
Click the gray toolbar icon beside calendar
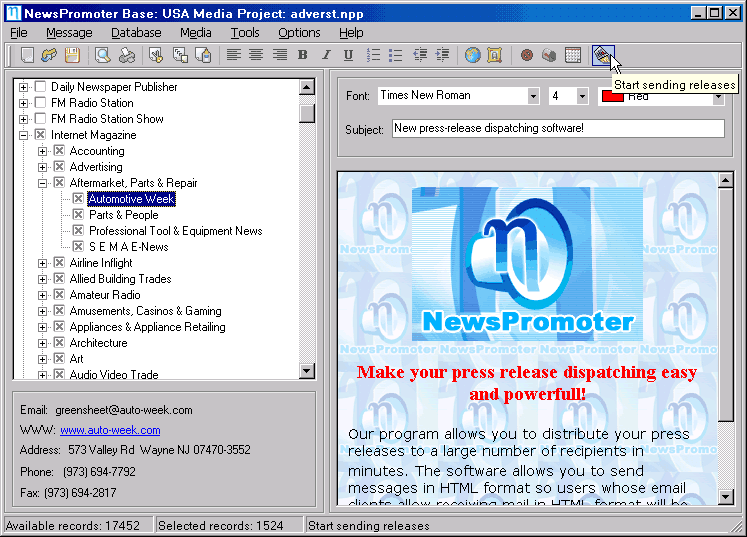pos(549,55)
